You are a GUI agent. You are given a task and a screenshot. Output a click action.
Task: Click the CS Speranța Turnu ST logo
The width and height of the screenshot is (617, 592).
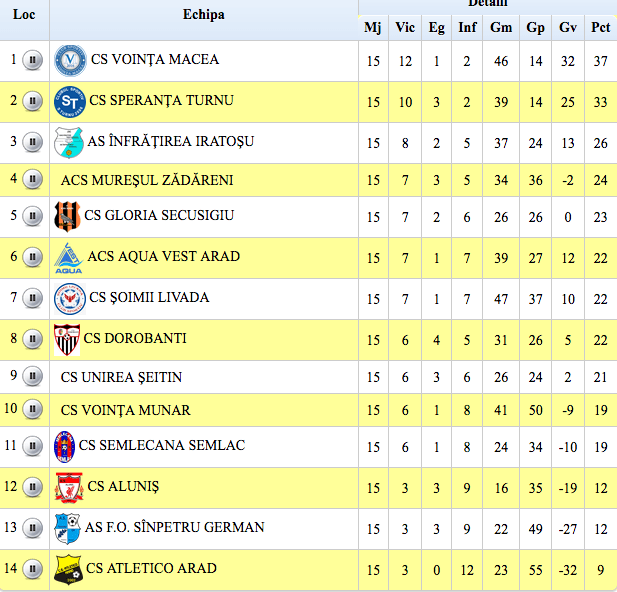70,101
